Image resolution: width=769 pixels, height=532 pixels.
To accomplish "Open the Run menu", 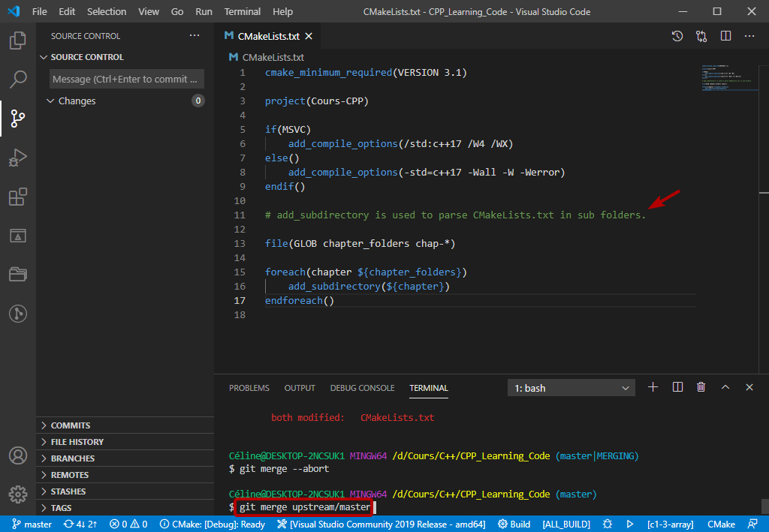I will pyautogui.click(x=204, y=11).
